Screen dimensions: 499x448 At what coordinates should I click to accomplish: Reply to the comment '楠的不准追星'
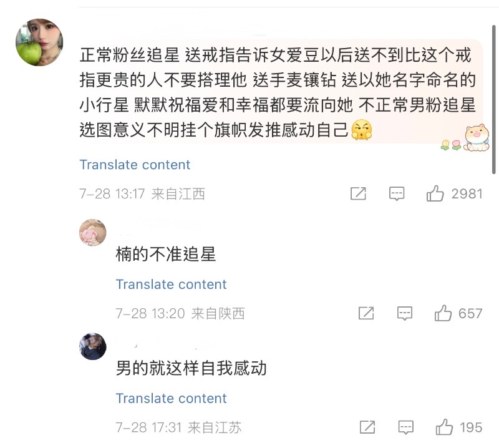[x=405, y=313]
